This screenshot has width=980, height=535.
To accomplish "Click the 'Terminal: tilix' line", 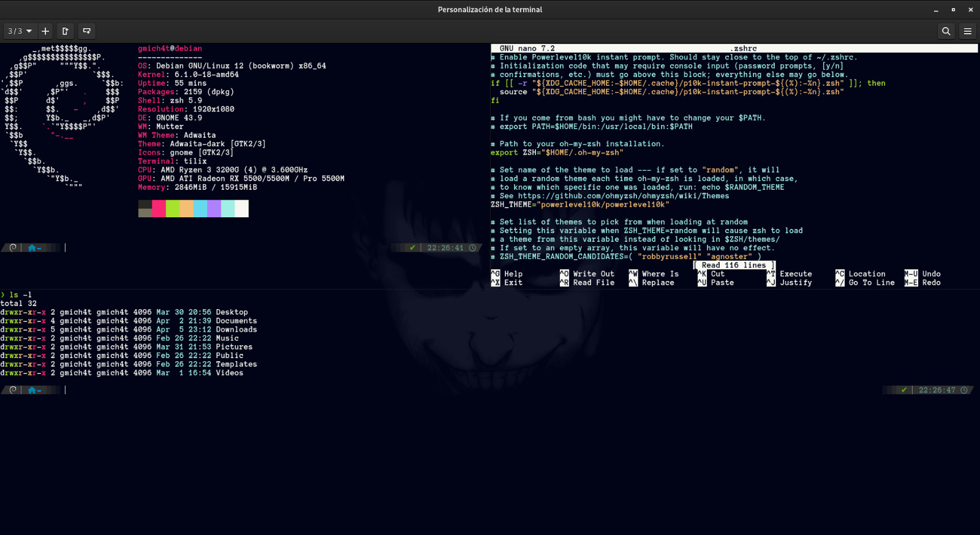I will pyautogui.click(x=172, y=161).
